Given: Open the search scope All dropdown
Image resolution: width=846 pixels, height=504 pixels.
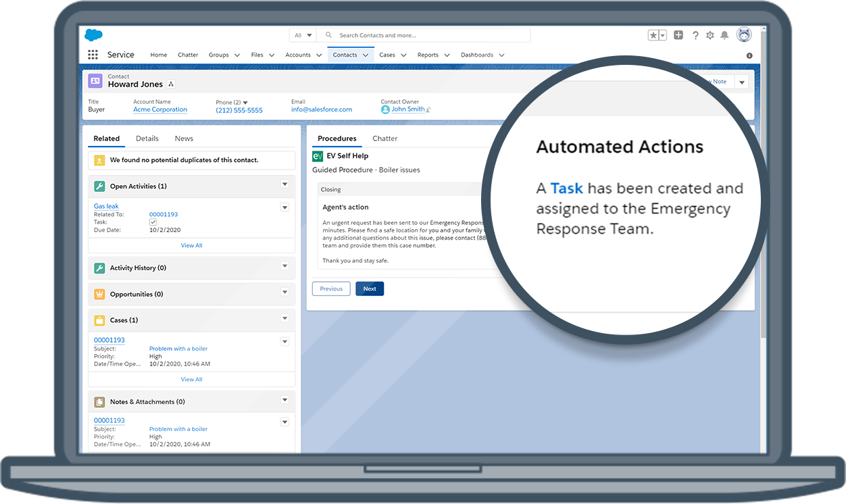Looking at the screenshot, I should click(303, 35).
